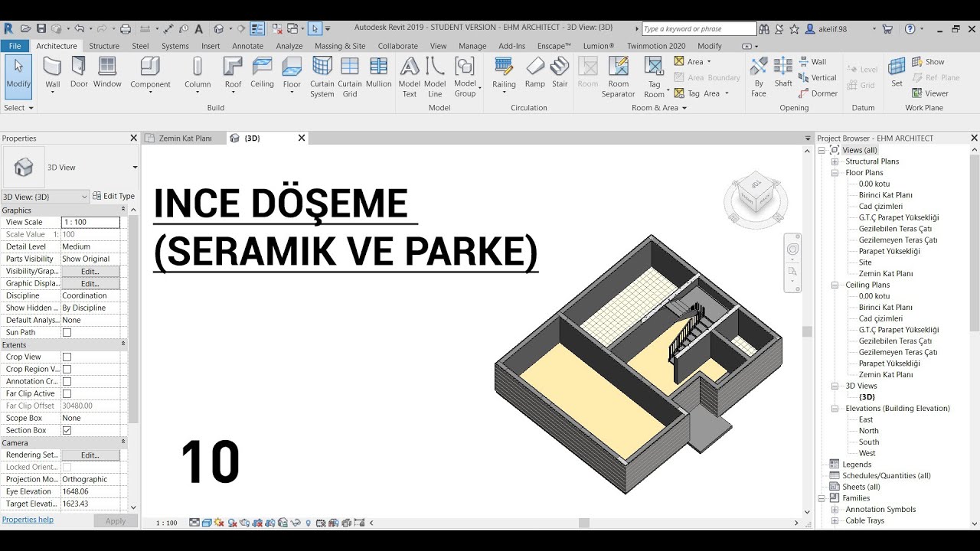Switch to Zemin Kat Planı view tab

[185, 139]
